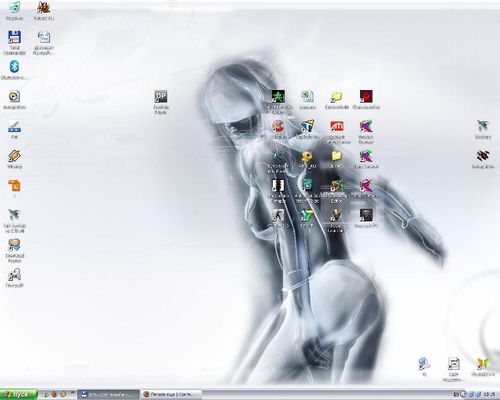
Task: Open the orange butterfly desktop icon
Action: click(482, 363)
